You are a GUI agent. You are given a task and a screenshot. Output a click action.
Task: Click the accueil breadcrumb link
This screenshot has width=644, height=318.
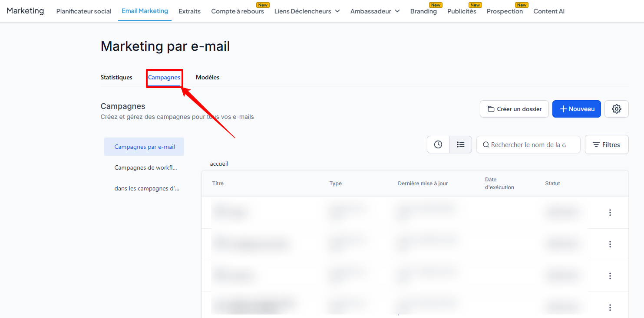tap(219, 164)
